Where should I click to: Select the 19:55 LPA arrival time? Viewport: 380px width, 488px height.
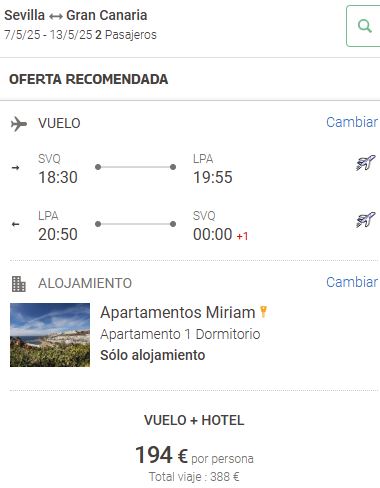(213, 177)
